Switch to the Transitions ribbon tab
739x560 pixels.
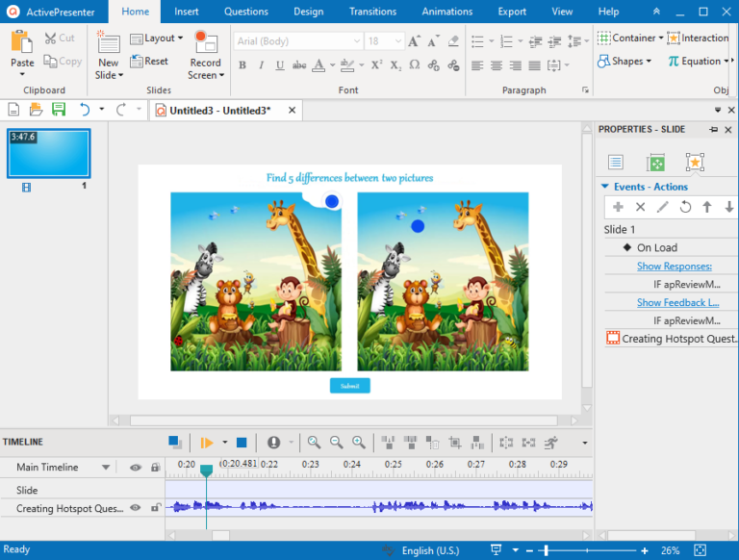click(372, 12)
